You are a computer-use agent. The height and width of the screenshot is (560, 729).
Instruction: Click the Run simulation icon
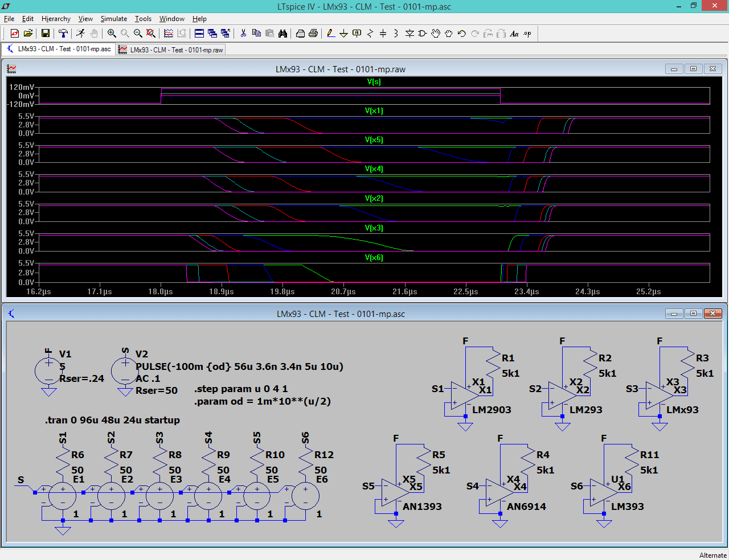pyautogui.click(x=81, y=33)
